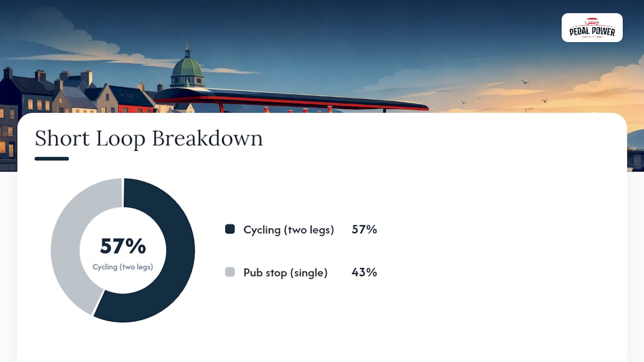Select the dark navy legend swatch for Cycling
The width and height of the screenshot is (644, 362).
[x=230, y=229]
